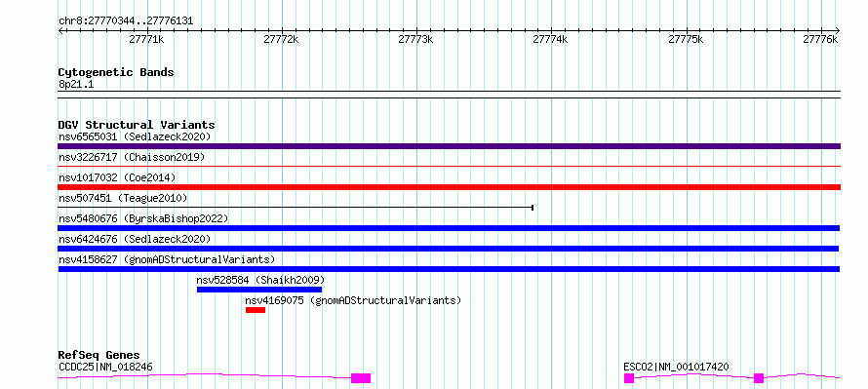Select the CCDC25 magenta exon block

[x=361, y=378]
